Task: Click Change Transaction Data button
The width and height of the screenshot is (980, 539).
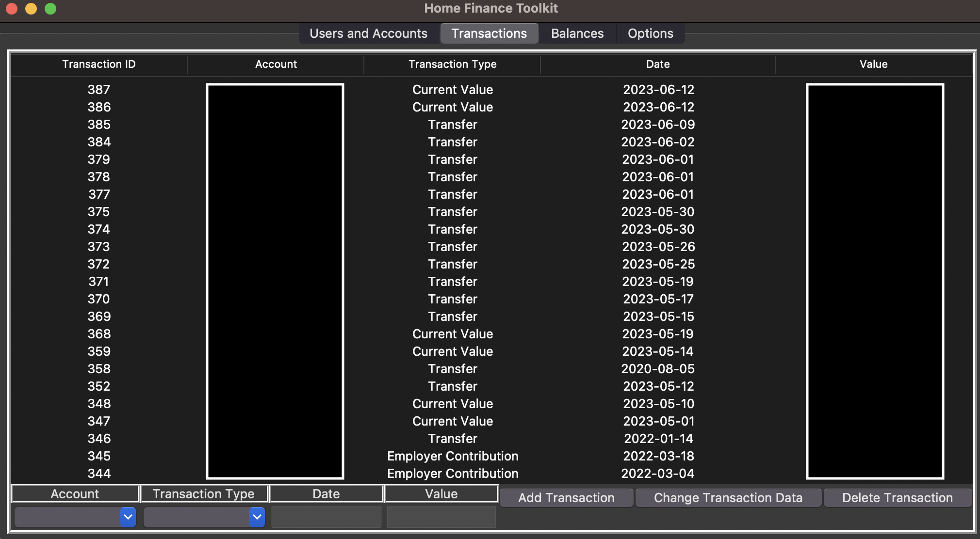Action: pyautogui.click(x=728, y=498)
